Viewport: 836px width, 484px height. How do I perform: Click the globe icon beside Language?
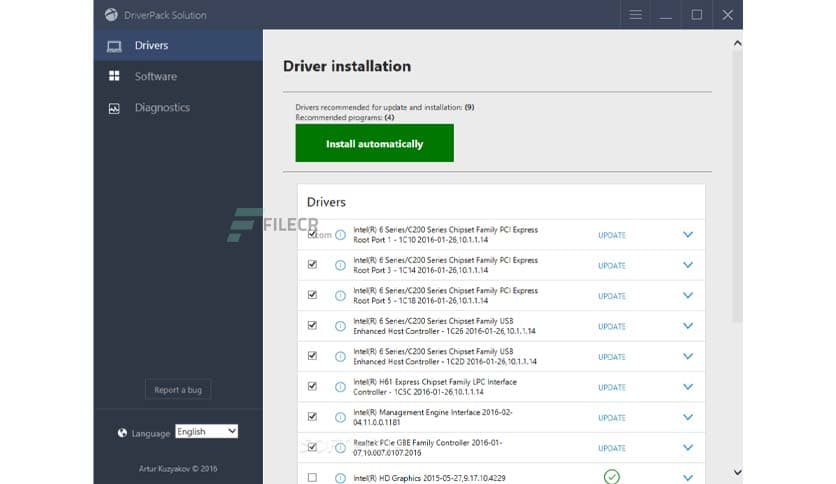122,433
